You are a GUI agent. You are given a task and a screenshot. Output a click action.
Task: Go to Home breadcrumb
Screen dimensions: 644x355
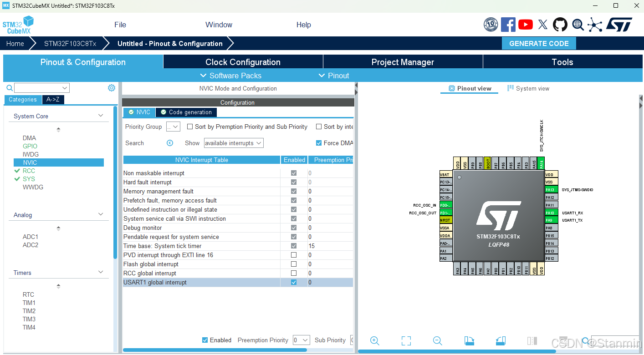15,44
